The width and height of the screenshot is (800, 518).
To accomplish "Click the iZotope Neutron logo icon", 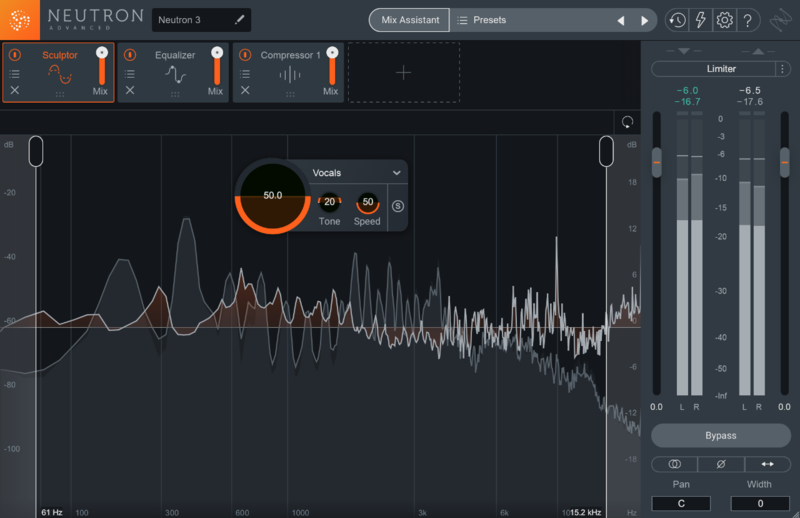I will point(19,20).
